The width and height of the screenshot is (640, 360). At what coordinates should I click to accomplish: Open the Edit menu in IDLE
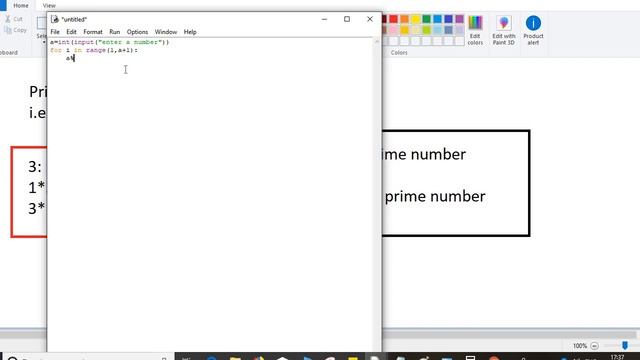[x=71, y=32]
